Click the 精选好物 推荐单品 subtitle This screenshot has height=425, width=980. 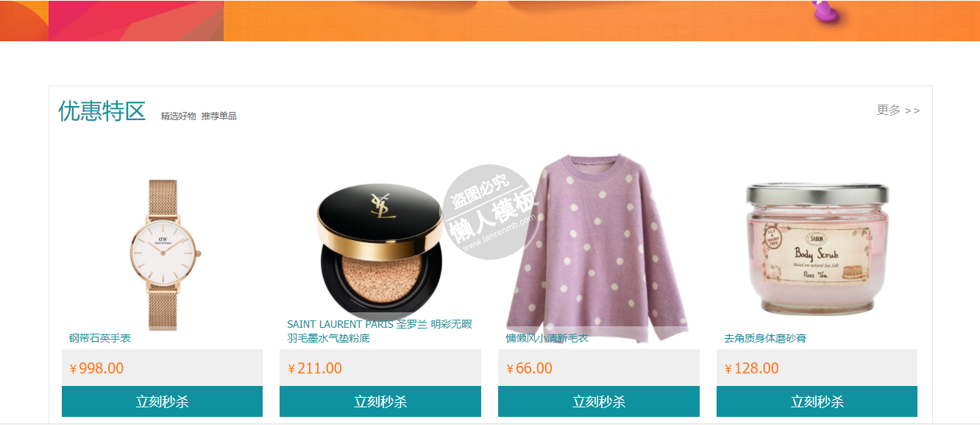pos(199,116)
